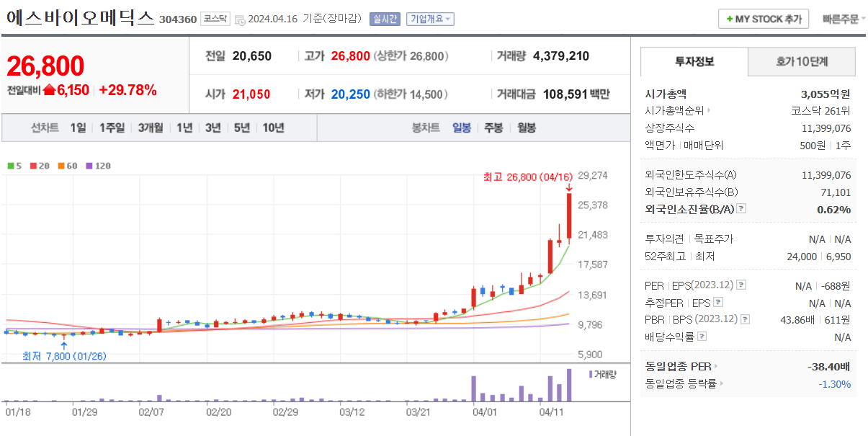This screenshot has height=436, width=868.
Task: Click the green 5-day moving average swatch
Action: point(9,166)
